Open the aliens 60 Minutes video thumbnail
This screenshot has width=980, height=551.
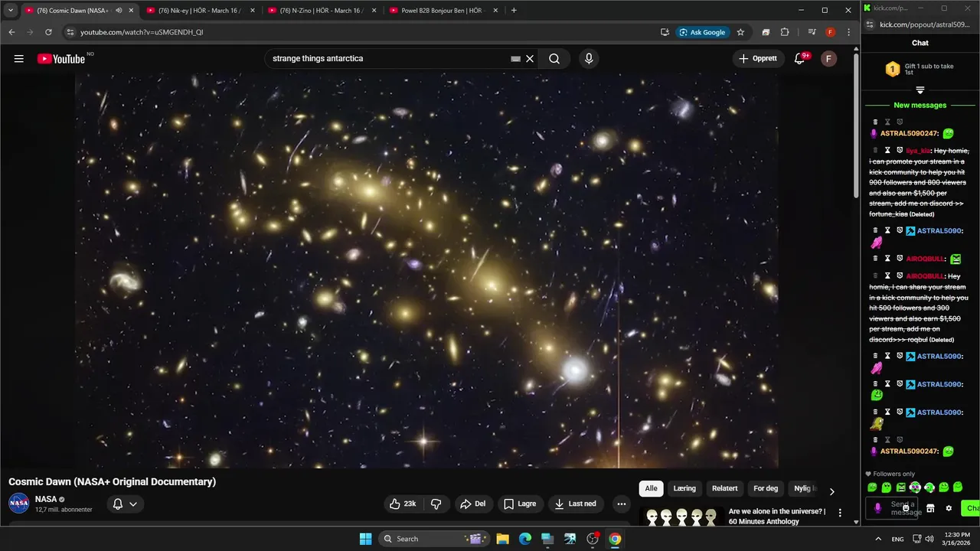681,517
